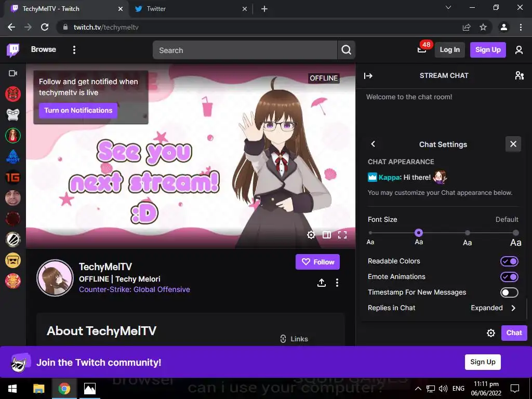The image size is (532, 399).
Task: Open TechyMelTV profile avatar
Action: pyautogui.click(x=55, y=278)
